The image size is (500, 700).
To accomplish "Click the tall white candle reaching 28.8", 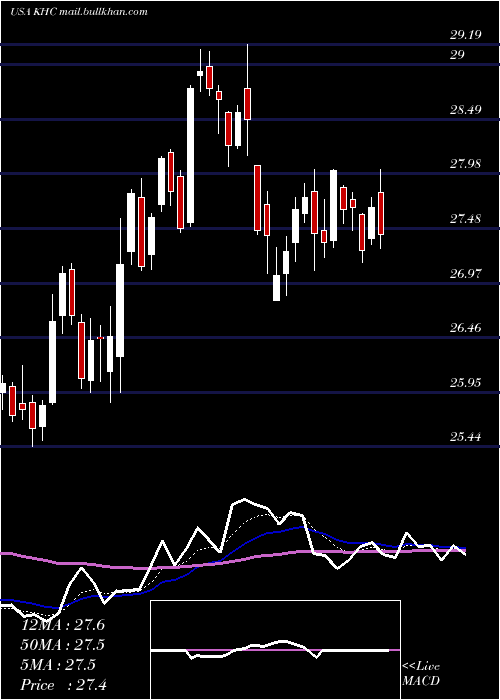I will [x=191, y=155].
